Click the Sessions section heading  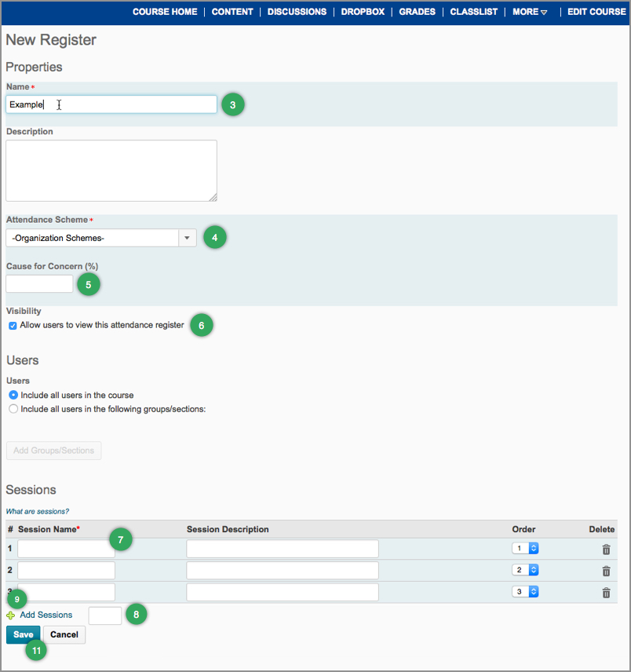point(31,490)
